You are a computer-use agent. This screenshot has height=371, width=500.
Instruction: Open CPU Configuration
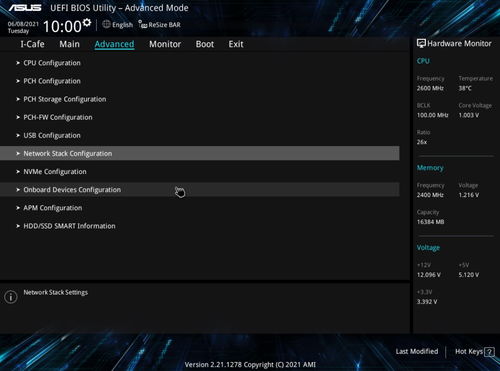[x=200, y=63]
